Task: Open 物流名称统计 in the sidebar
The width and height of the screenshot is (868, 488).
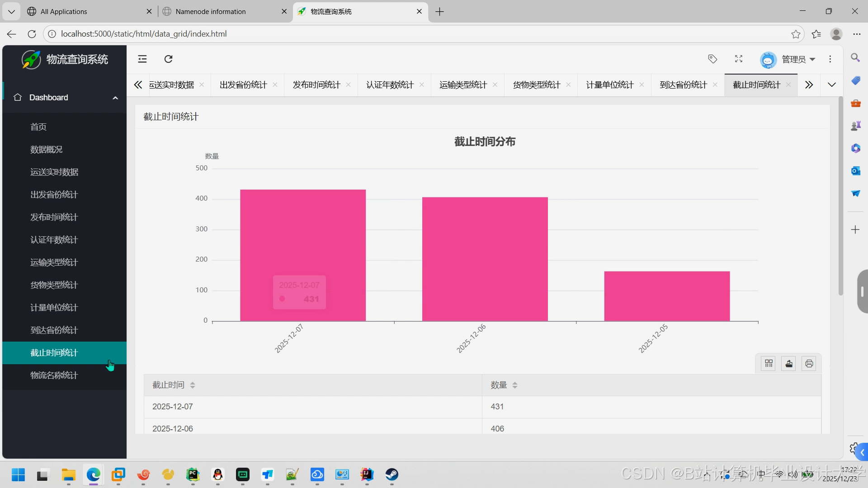Action: pyautogui.click(x=54, y=375)
